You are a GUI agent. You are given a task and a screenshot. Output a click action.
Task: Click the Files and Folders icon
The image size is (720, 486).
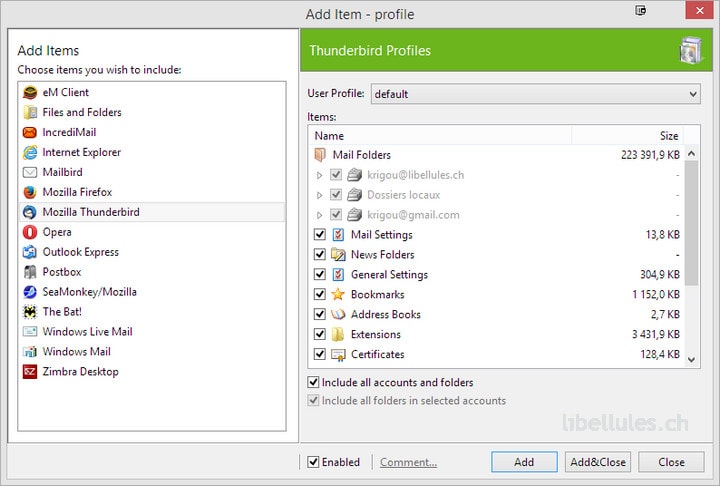30,112
